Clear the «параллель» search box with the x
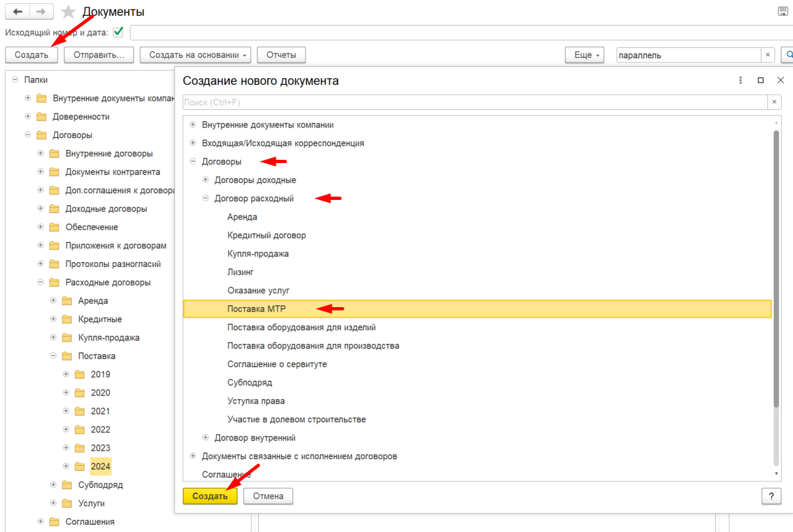The image size is (793, 532). tap(767, 55)
